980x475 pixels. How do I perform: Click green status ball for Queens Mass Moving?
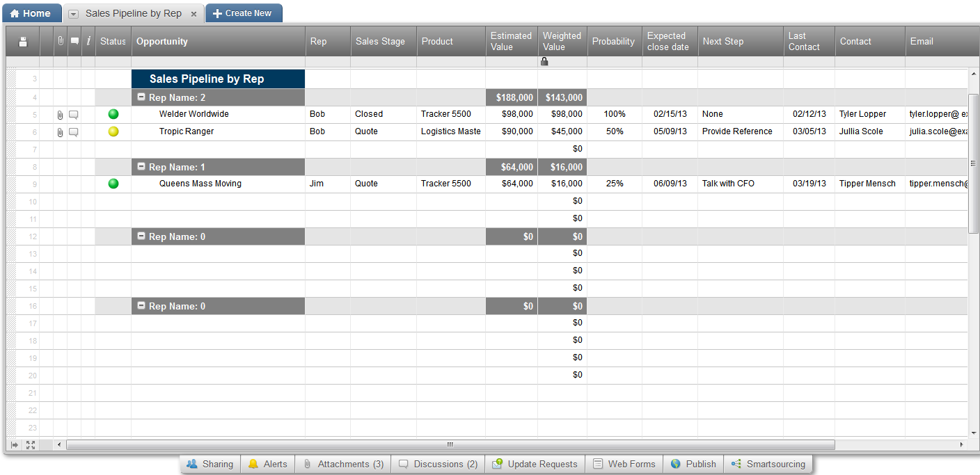pyautogui.click(x=113, y=184)
